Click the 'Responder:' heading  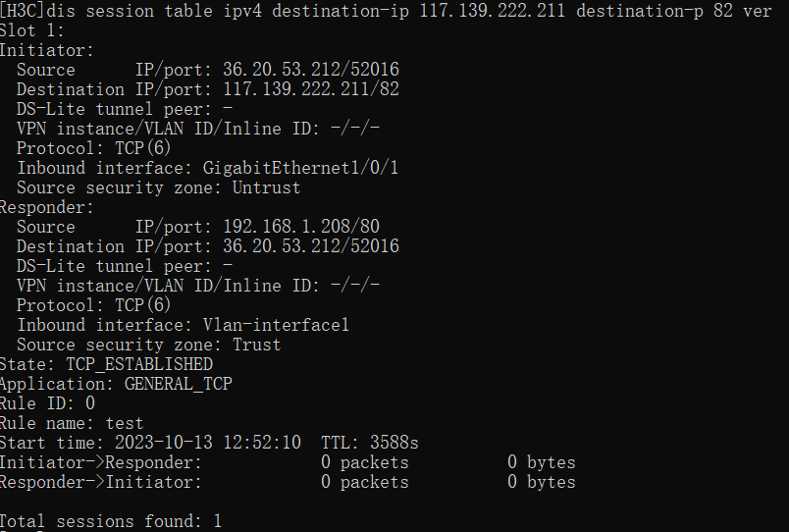pyautogui.click(x=46, y=207)
